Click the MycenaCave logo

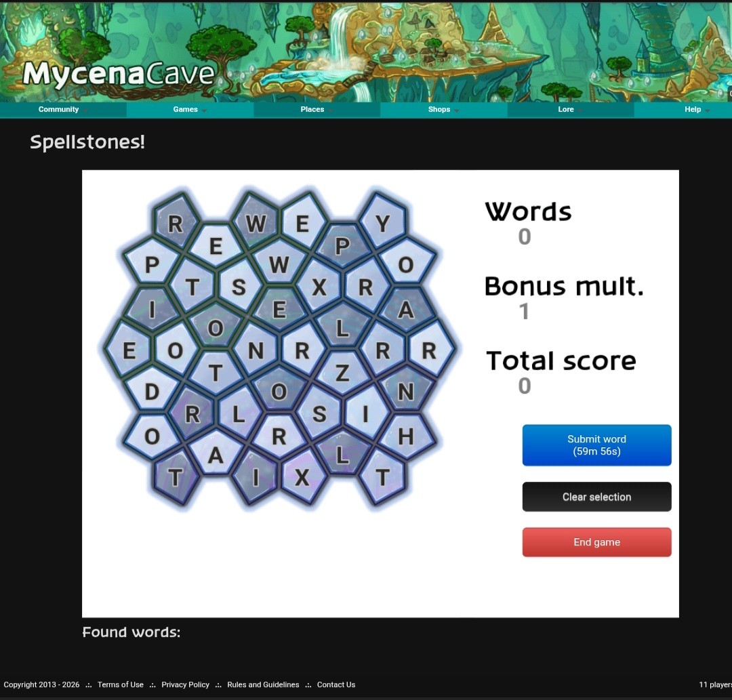(119, 74)
